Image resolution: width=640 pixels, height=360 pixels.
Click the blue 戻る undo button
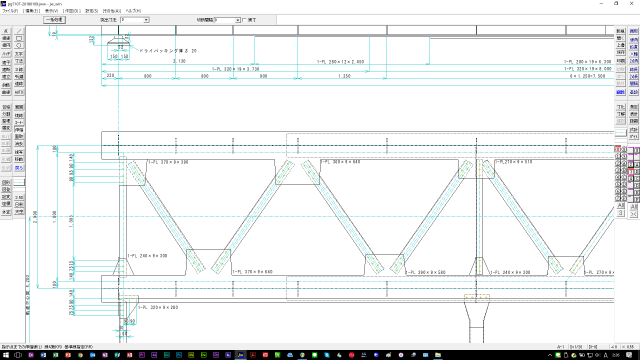pos(19,168)
